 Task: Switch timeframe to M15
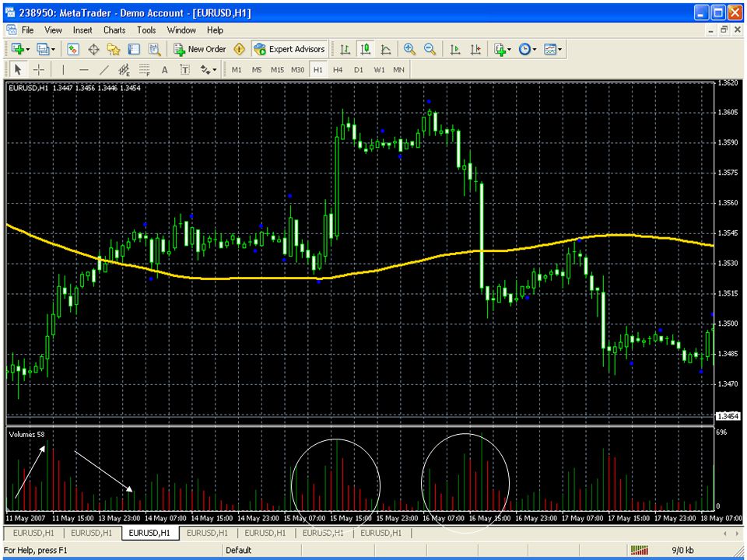277,70
